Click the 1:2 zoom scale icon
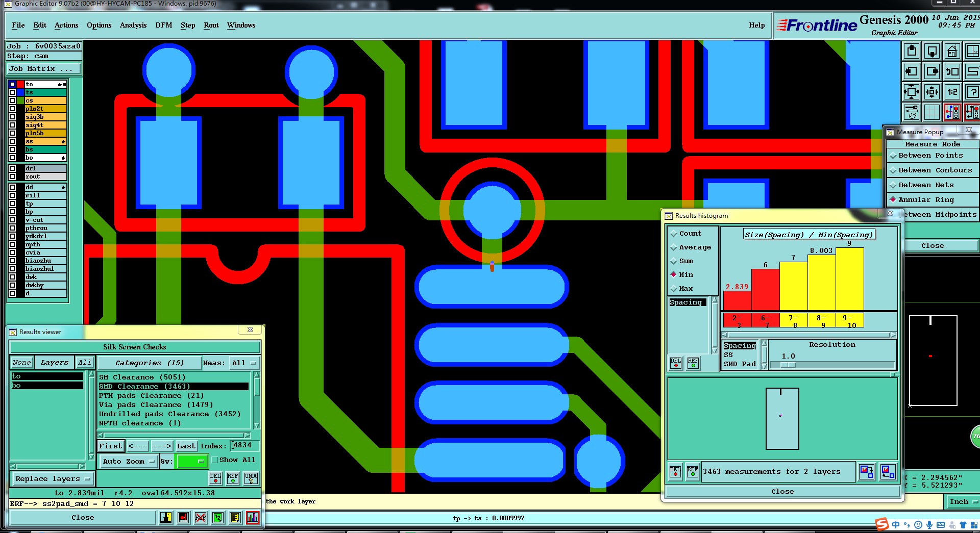980x533 pixels. click(952, 92)
